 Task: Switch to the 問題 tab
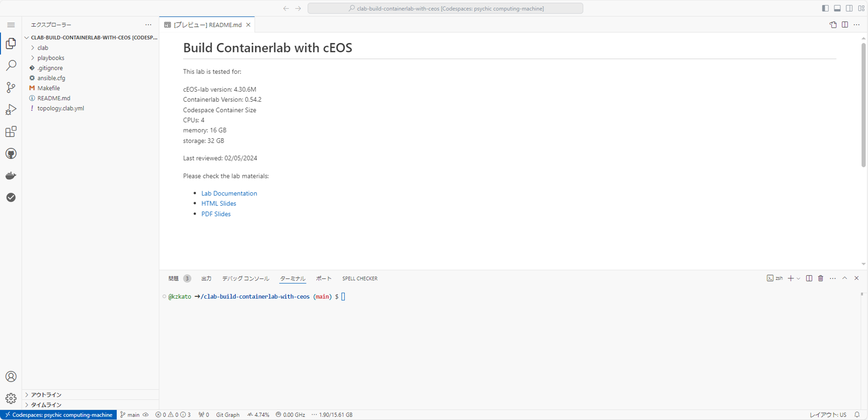[x=173, y=278]
